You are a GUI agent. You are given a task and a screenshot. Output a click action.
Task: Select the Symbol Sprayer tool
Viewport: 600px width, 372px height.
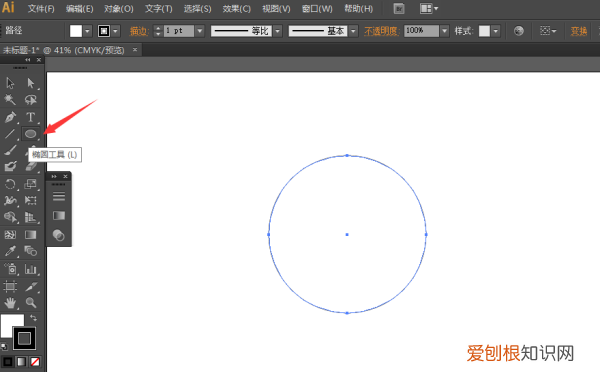(10, 269)
